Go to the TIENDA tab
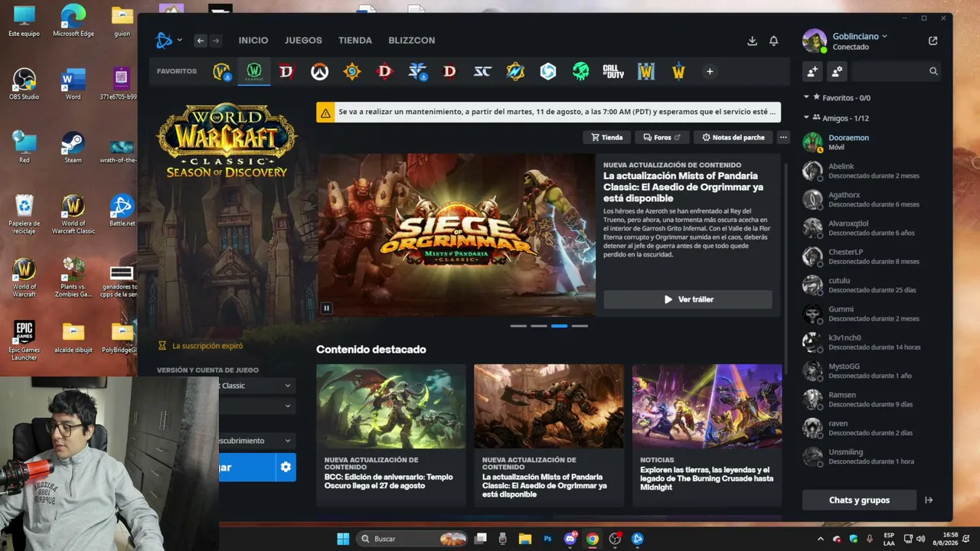Screen dimensions: 980x551 coord(355,41)
